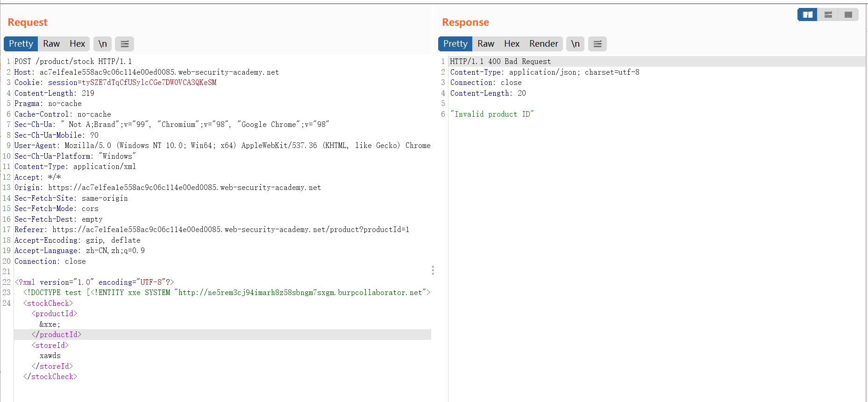
Task: Click the closing stockCheck tag
Action: point(50,377)
